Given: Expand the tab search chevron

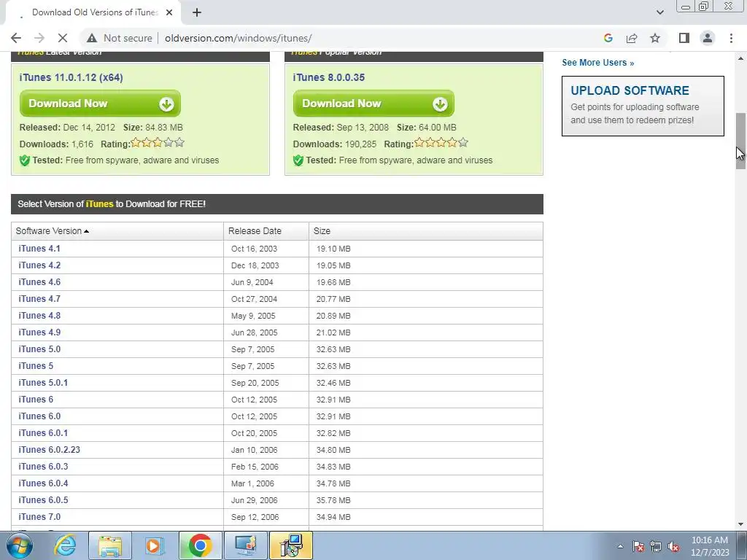Looking at the screenshot, I should 659,12.
